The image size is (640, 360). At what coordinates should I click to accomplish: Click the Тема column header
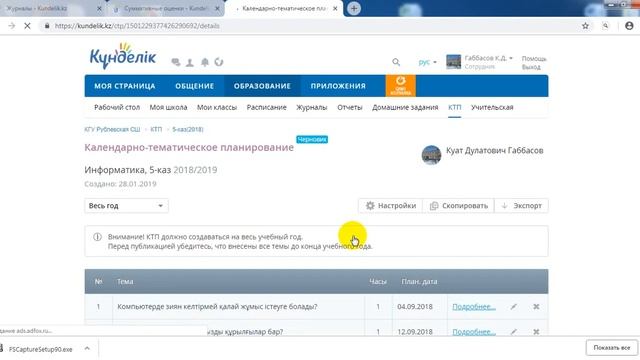pyautogui.click(x=125, y=281)
